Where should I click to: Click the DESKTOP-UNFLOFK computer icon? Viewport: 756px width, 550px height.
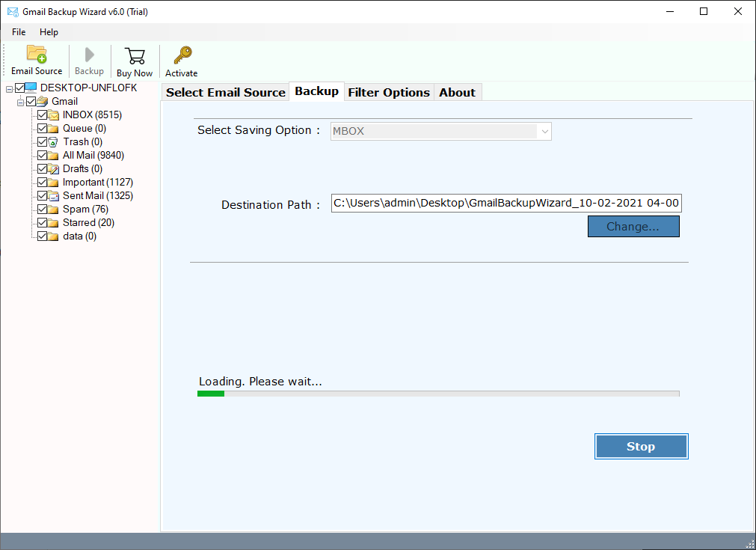click(31, 88)
